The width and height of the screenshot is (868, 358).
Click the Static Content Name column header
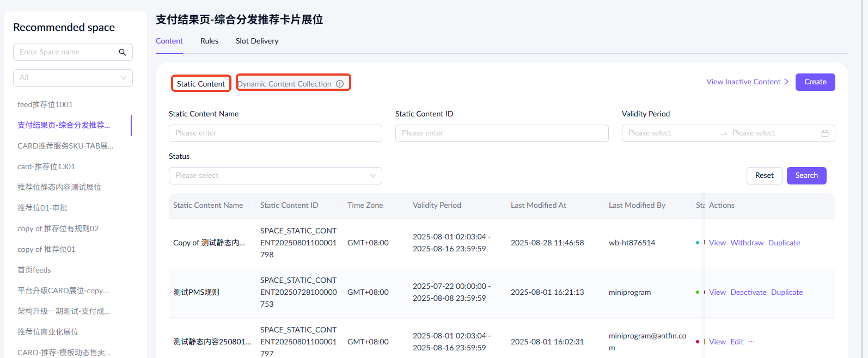click(x=208, y=205)
